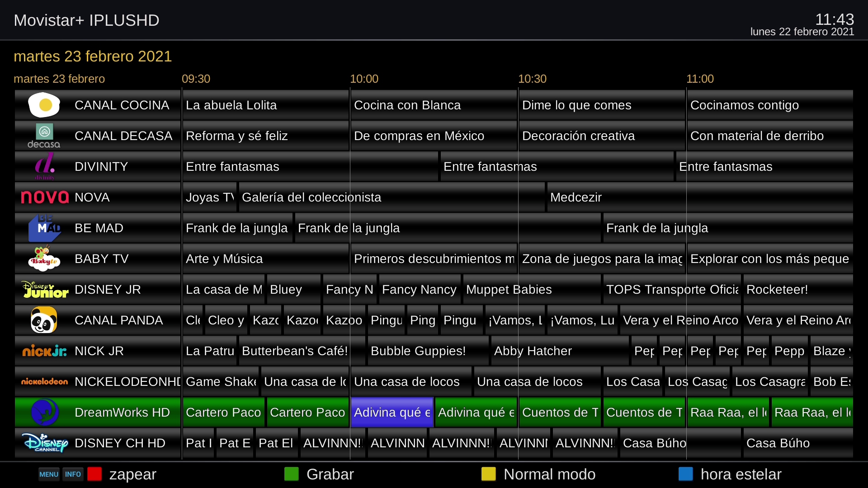Select the Nick Jr channel logo

[x=45, y=351]
